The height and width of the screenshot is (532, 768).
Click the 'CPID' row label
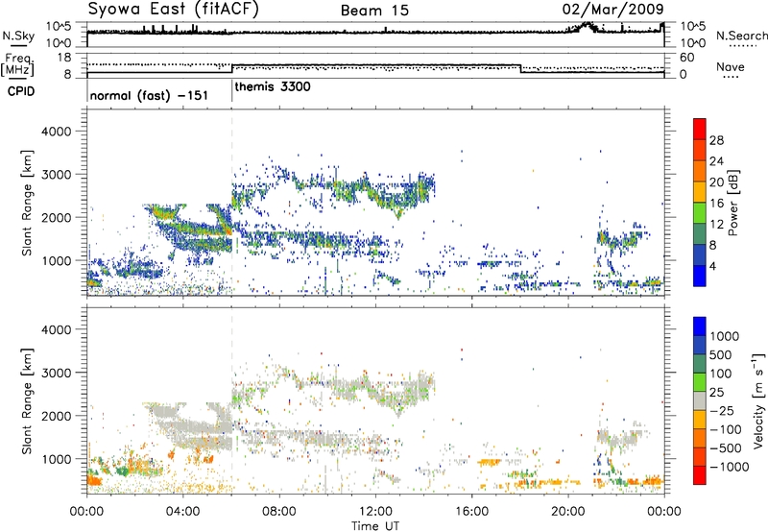click(x=21, y=91)
